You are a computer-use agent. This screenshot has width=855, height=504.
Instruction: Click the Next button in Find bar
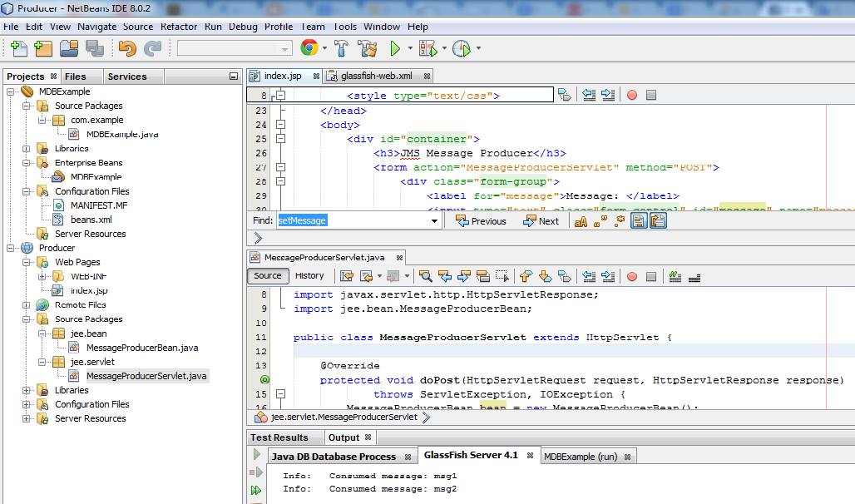click(x=541, y=221)
